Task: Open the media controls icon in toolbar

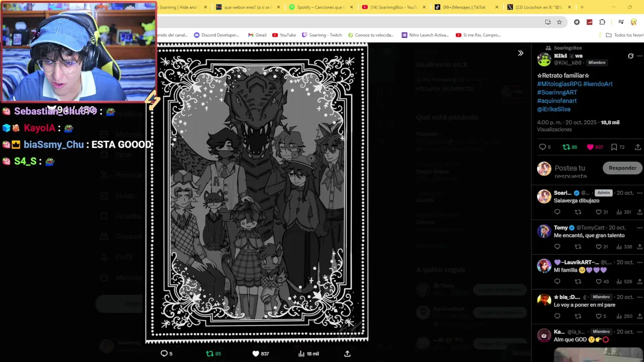Action: click(x=621, y=22)
